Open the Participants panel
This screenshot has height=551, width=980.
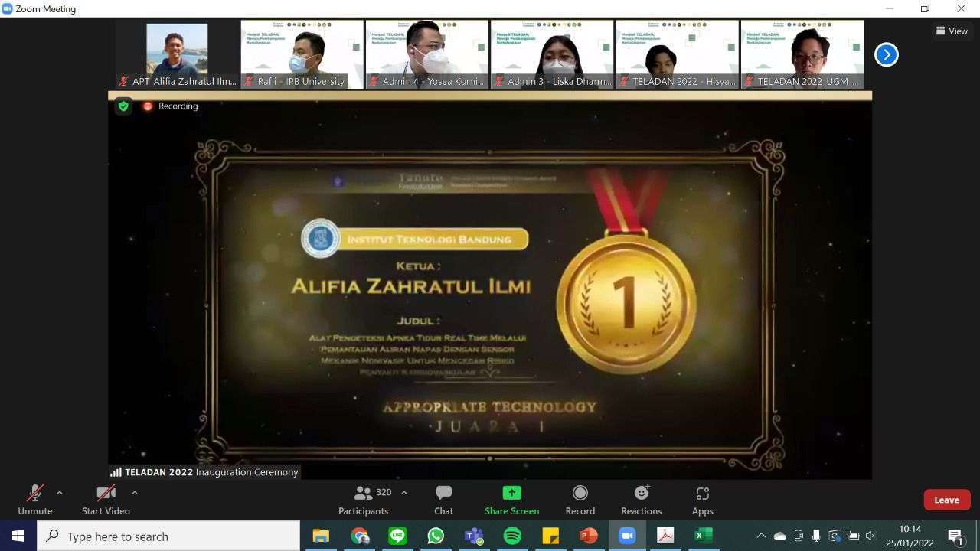tap(364, 500)
